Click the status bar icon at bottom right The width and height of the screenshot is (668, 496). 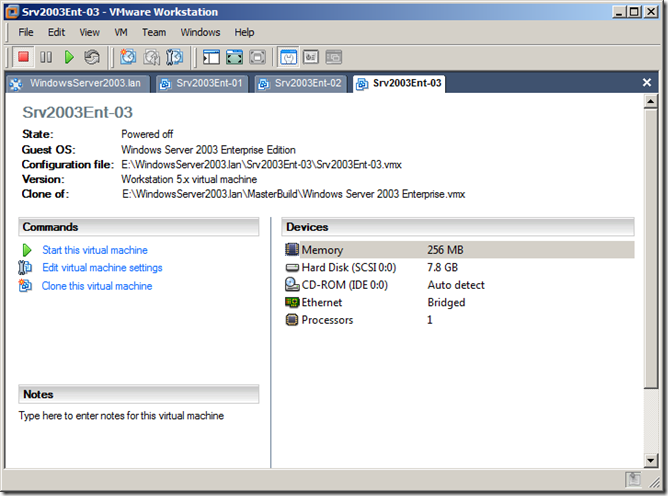[x=633, y=479]
